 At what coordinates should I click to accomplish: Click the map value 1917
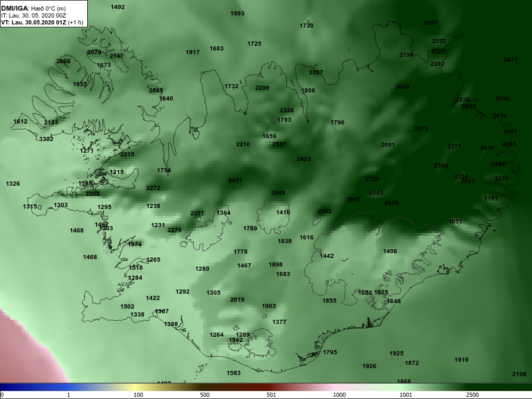pyautogui.click(x=193, y=52)
